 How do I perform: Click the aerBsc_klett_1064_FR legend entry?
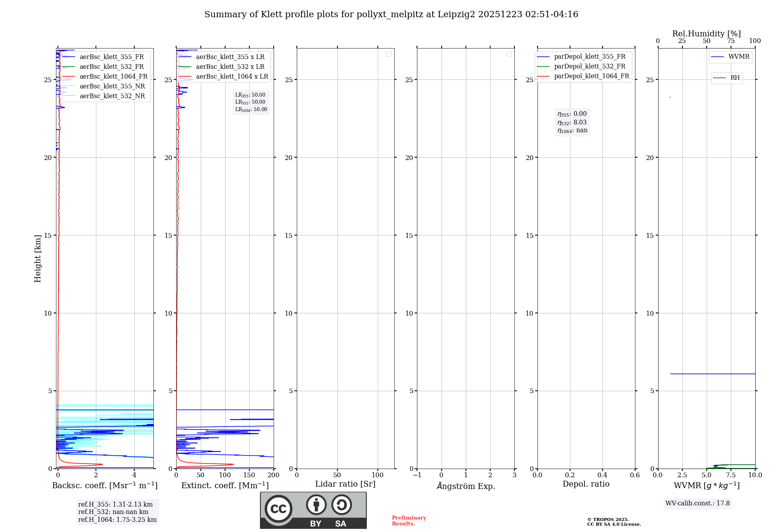pos(113,77)
